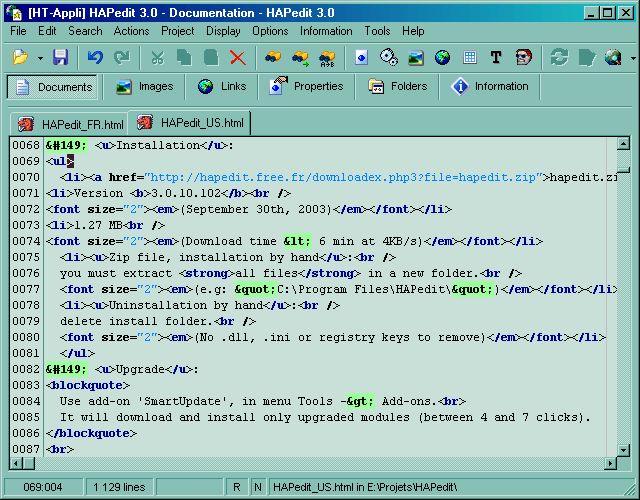640x500 pixels.
Task: Click the Paste icon in toolbar
Action: [211, 57]
